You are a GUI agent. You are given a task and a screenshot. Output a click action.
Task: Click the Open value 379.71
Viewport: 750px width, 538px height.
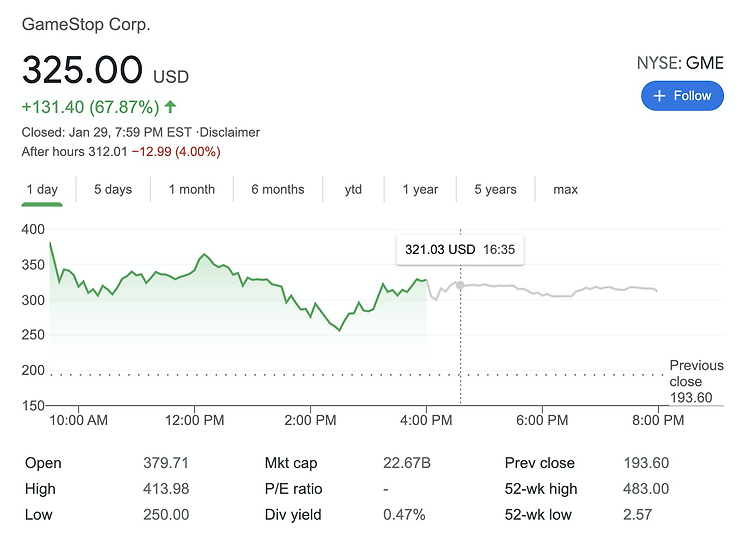click(x=166, y=463)
